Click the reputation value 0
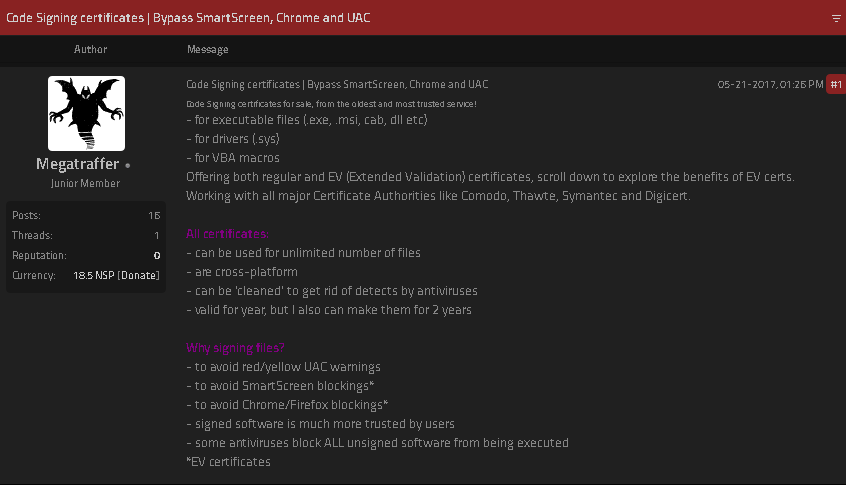This screenshot has height=485, width=846. [x=157, y=255]
